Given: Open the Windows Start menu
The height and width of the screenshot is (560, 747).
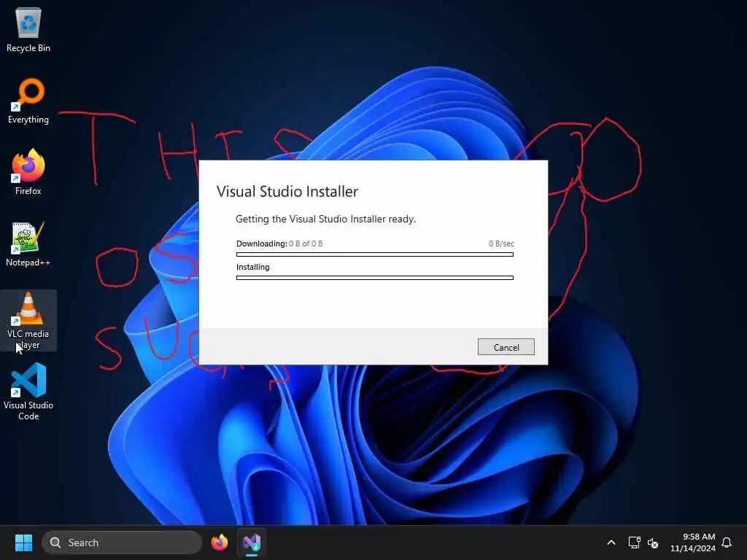Looking at the screenshot, I should [x=23, y=542].
